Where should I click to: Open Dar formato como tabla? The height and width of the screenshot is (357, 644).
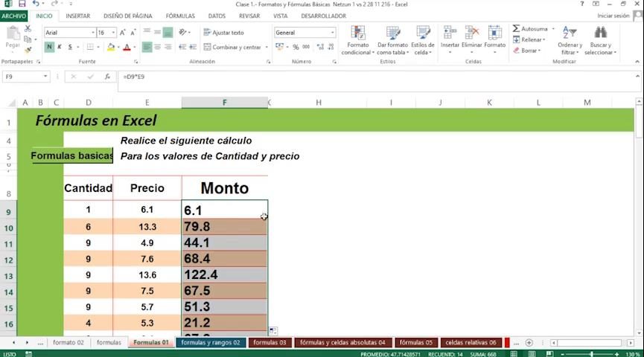tap(392, 40)
